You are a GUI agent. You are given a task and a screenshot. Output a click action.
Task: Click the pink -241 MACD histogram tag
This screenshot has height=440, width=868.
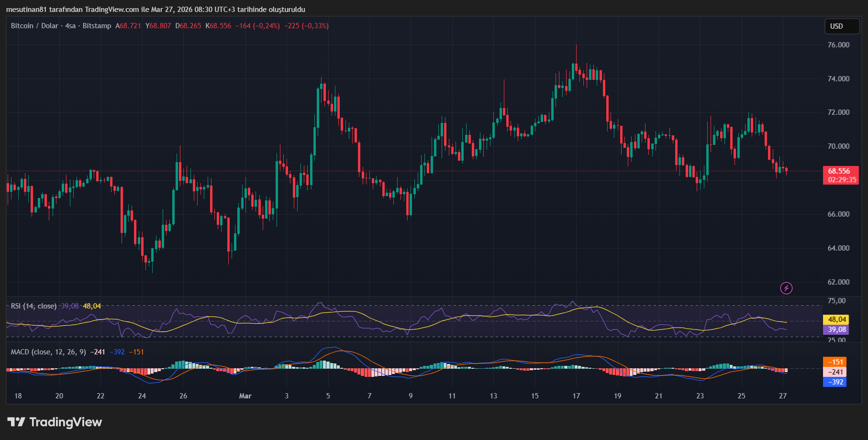(x=835, y=372)
